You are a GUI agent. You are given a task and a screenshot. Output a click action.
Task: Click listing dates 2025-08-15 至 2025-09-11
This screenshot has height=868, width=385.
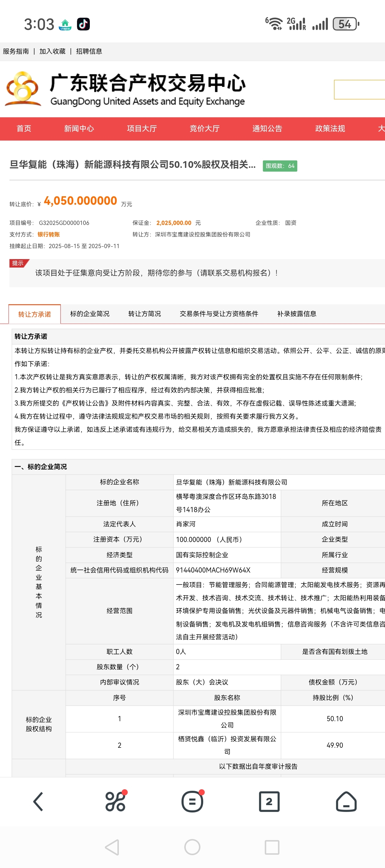coord(84,246)
